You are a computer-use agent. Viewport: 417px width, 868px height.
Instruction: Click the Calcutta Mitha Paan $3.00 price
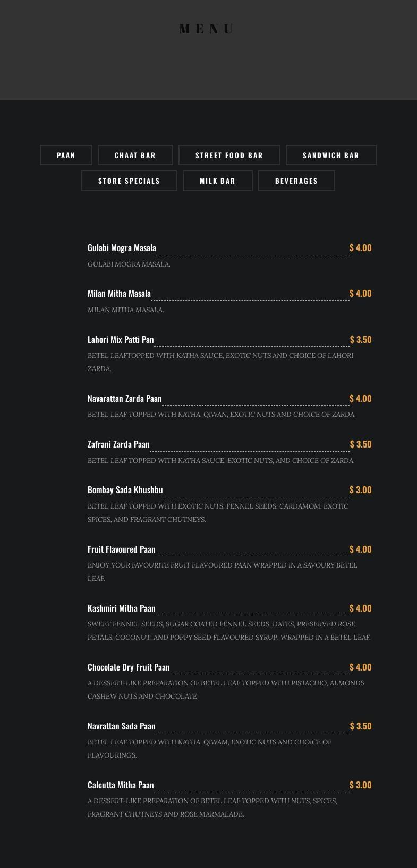(360, 785)
